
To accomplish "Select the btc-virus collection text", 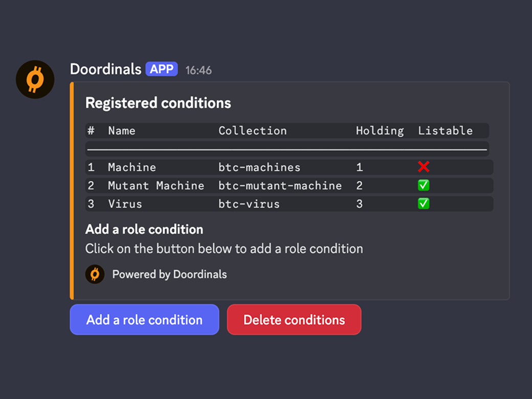I will click(x=249, y=204).
